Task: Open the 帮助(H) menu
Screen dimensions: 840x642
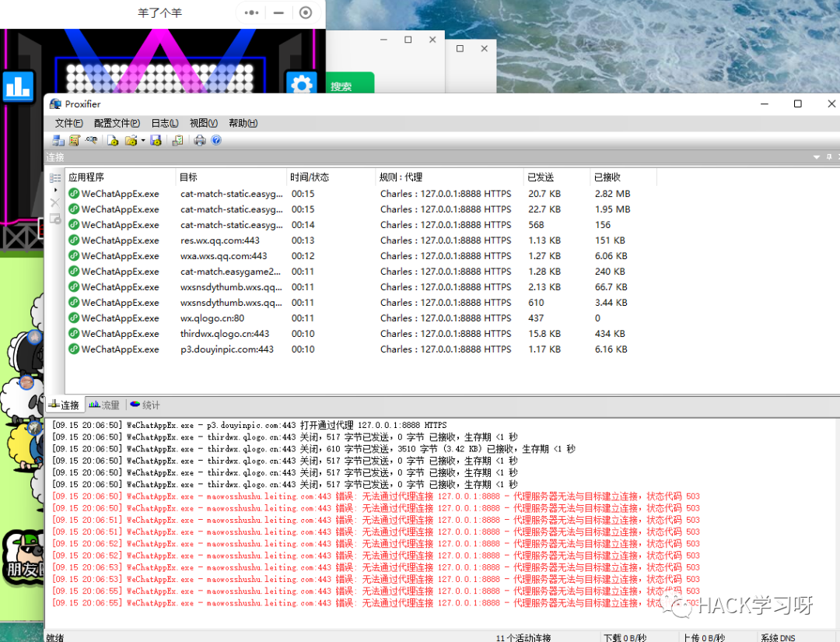Action: click(x=243, y=123)
